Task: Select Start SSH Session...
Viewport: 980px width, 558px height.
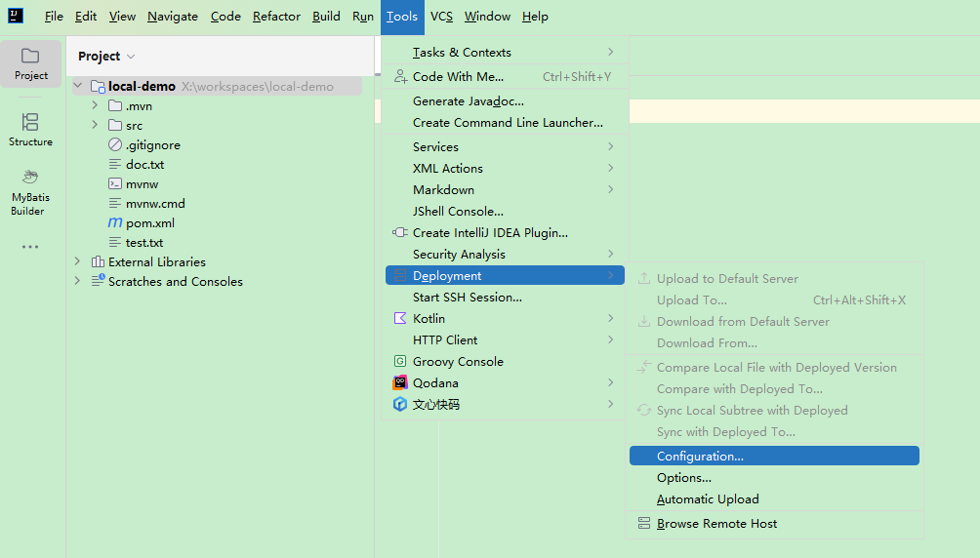Action: pyautogui.click(x=467, y=298)
